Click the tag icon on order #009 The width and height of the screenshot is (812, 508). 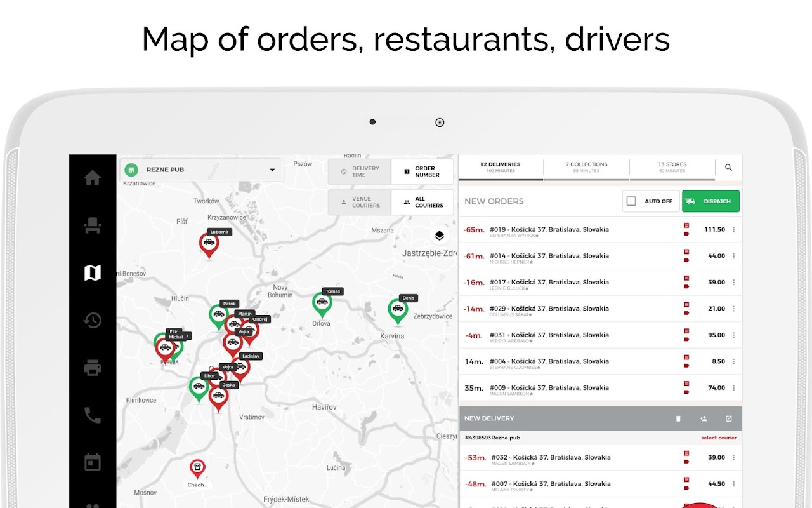pos(686,392)
